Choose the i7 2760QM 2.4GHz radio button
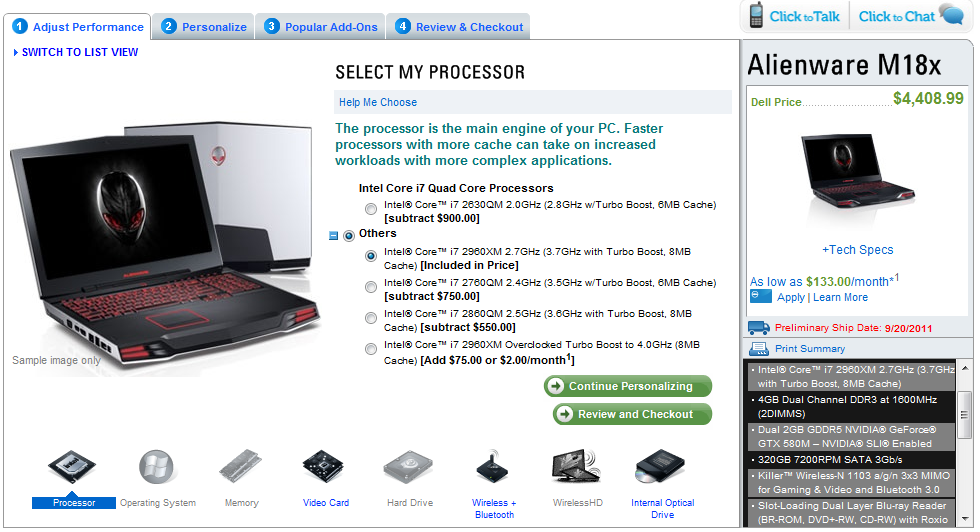This screenshot has width=980, height=532. click(x=371, y=287)
